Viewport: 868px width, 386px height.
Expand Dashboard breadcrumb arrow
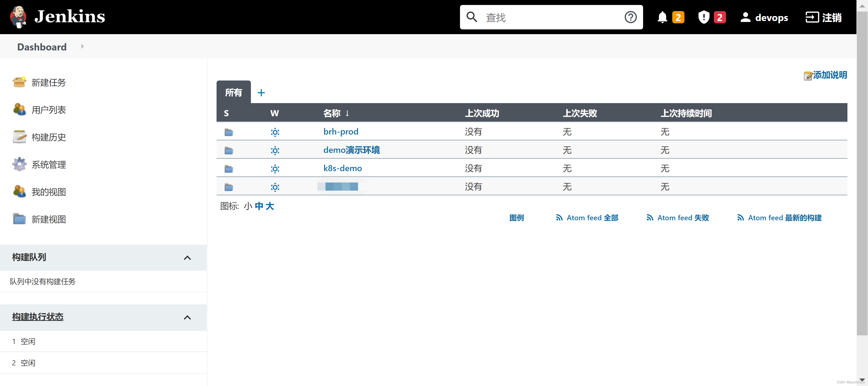coord(82,47)
